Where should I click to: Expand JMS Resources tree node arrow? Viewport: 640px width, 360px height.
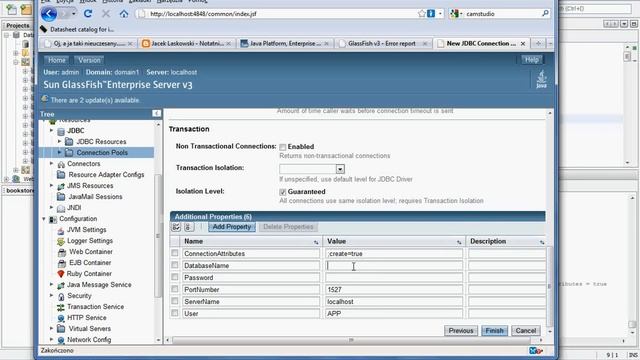click(51, 185)
